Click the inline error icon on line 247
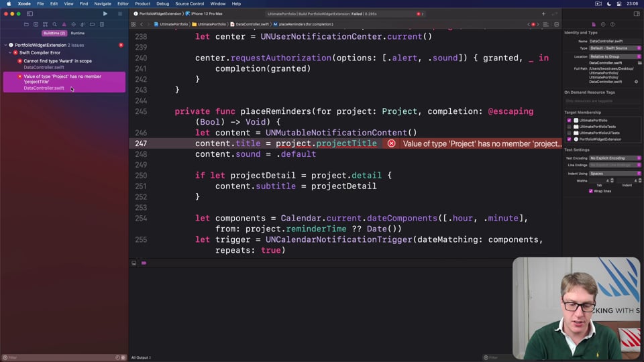The image size is (644, 362). [x=391, y=143]
